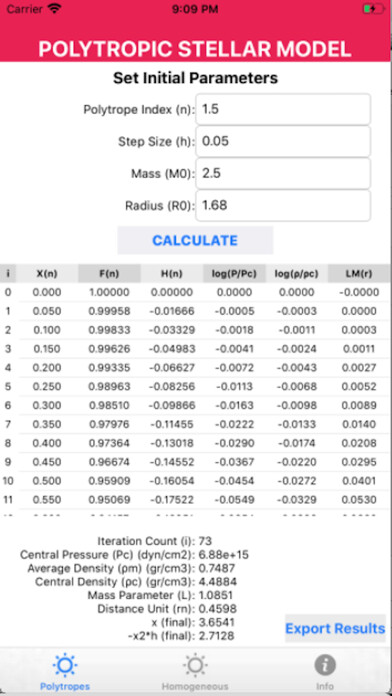
Task: Click -x2*h (final) value 2.7128
Action: (x=216, y=636)
